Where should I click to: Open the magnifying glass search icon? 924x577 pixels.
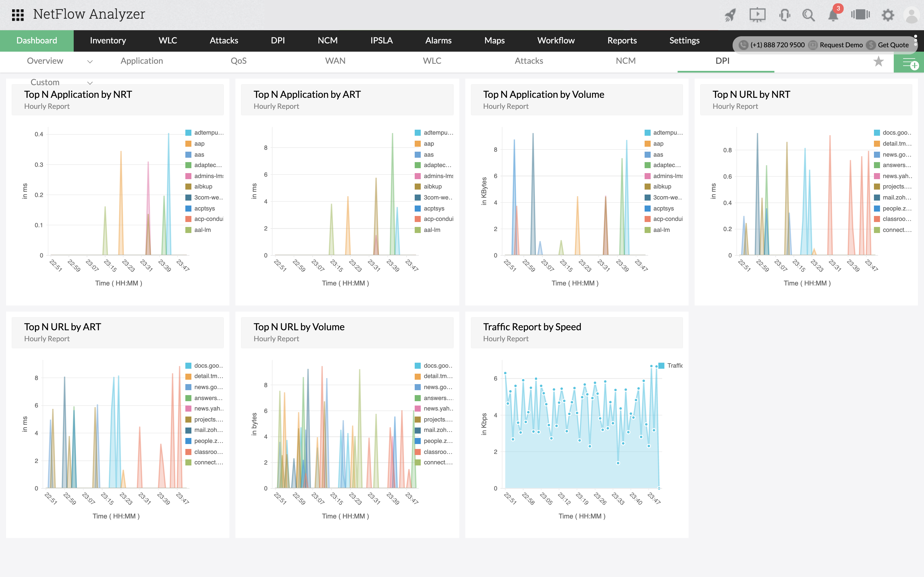pyautogui.click(x=808, y=15)
